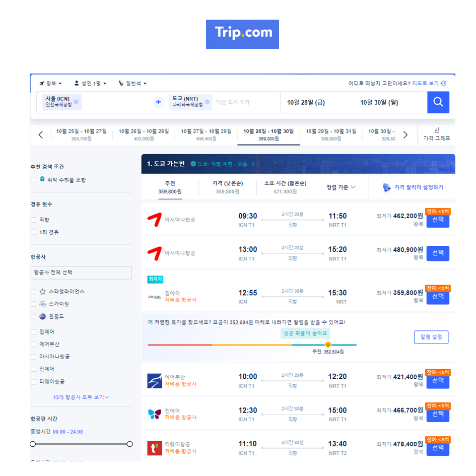Check the 직항 filter checkbox
This screenshot has width=476, height=476.
point(33,220)
